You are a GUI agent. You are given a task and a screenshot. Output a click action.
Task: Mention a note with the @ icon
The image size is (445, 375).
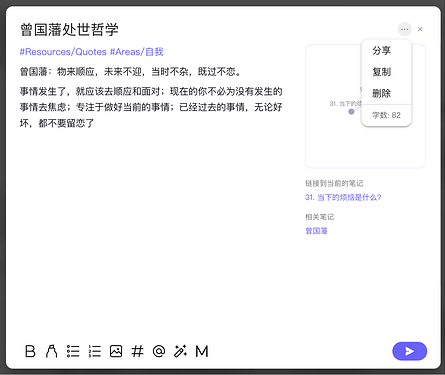(x=159, y=351)
